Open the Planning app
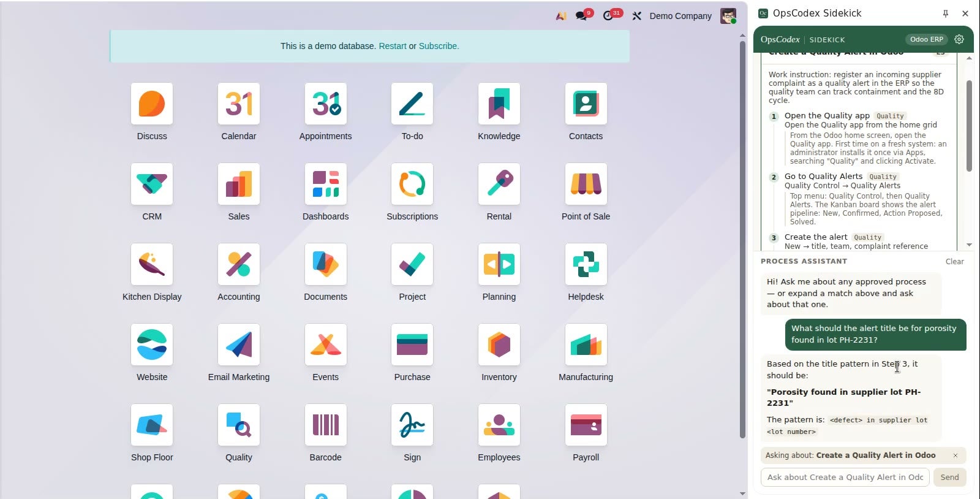This screenshot has height=499, width=980. coord(499,264)
